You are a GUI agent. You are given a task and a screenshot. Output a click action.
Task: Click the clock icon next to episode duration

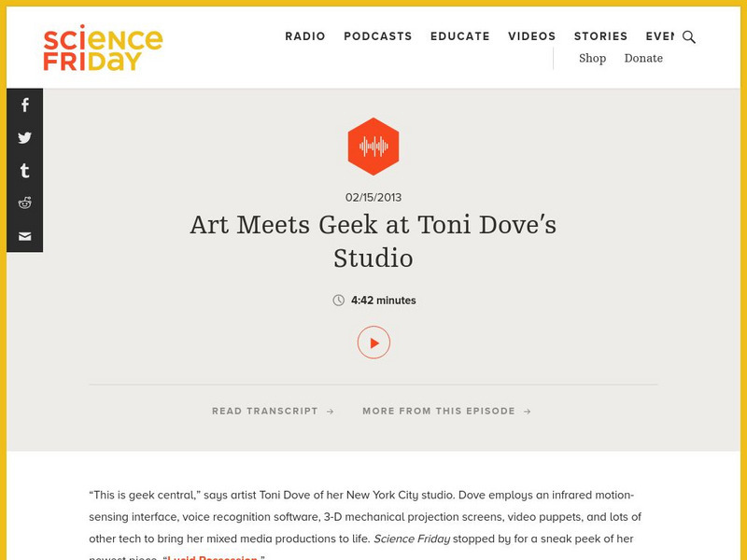tap(337, 301)
